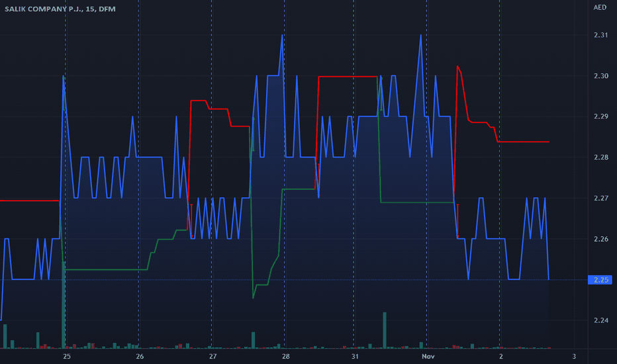Screen dimensions: 617x364
Task: Click date label 28 on time axis
Action: click(286, 356)
